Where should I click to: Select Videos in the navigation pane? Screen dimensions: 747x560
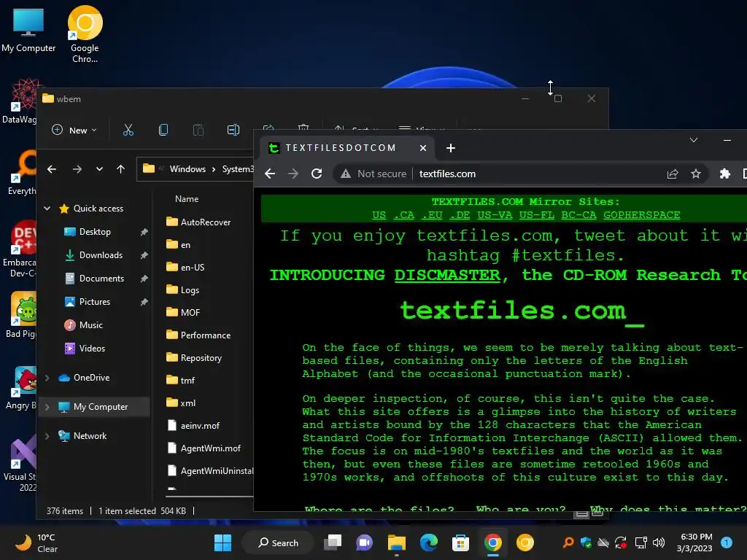coord(92,349)
